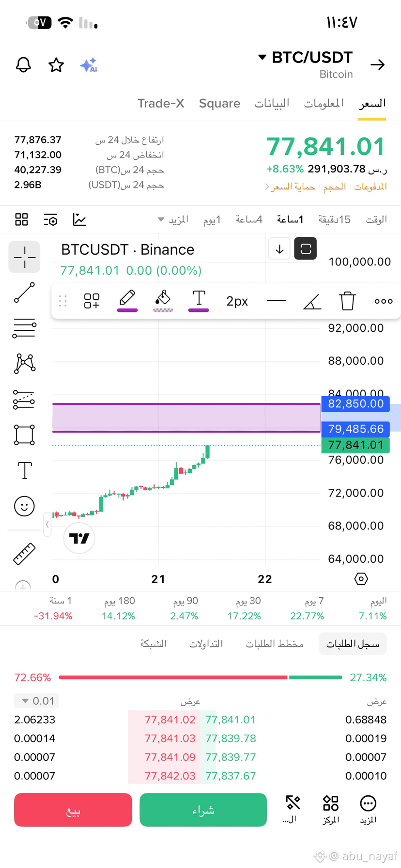Click the chart download arrow button

[x=279, y=249]
